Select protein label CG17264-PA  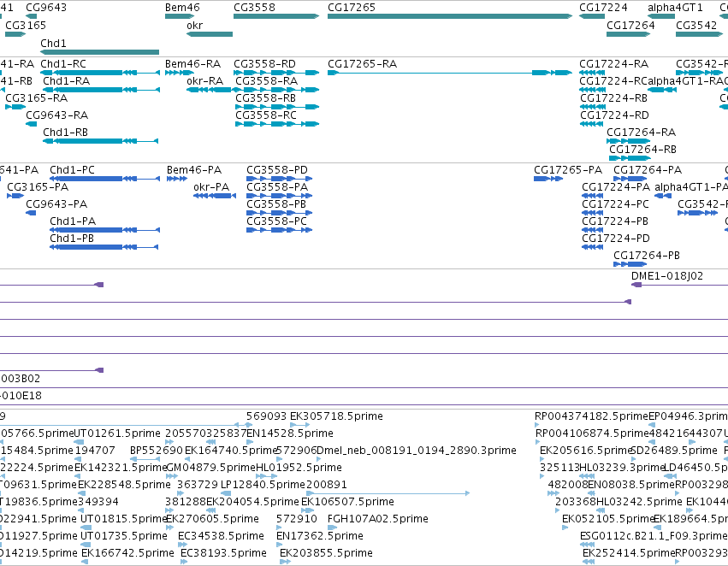648,170
